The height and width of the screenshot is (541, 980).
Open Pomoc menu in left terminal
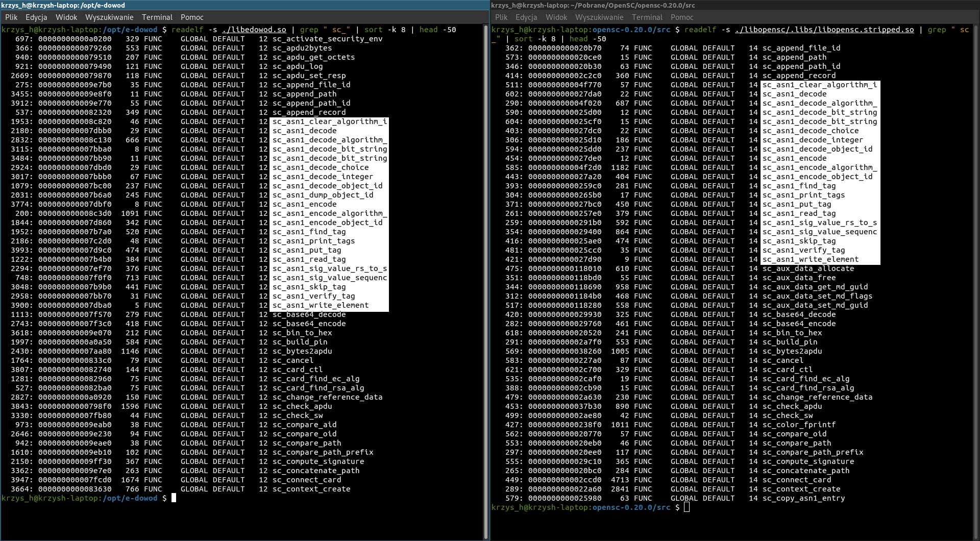[192, 17]
